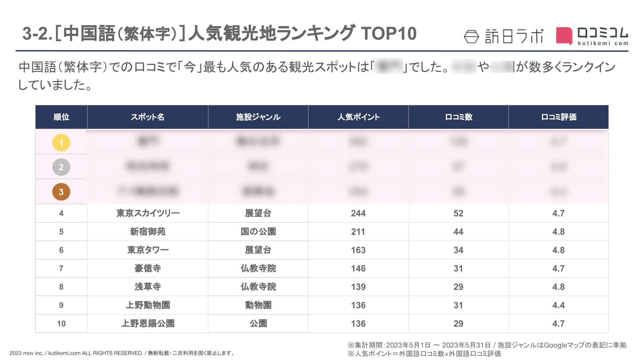Click the 口コミコム kutikomi.com logo
The width and height of the screenshot is (644, 362).
click(x=592, y=36)
